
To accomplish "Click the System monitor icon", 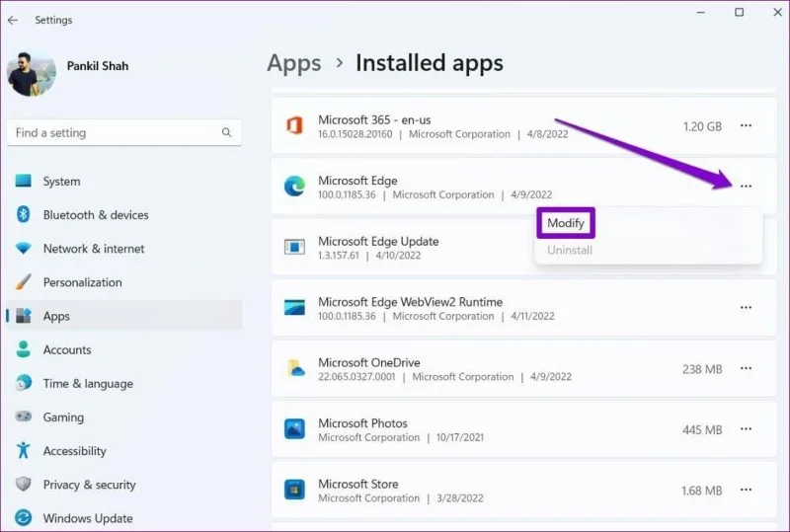I will 23,181.
